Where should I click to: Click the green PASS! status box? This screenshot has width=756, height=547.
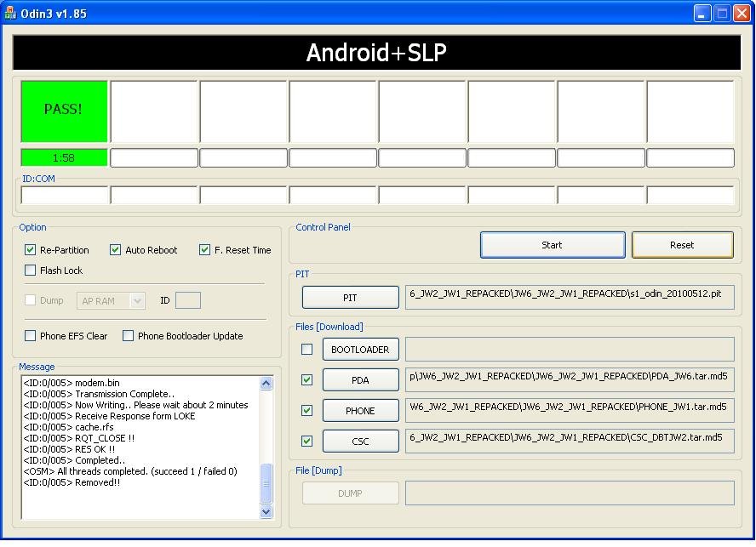click(64, 111)
